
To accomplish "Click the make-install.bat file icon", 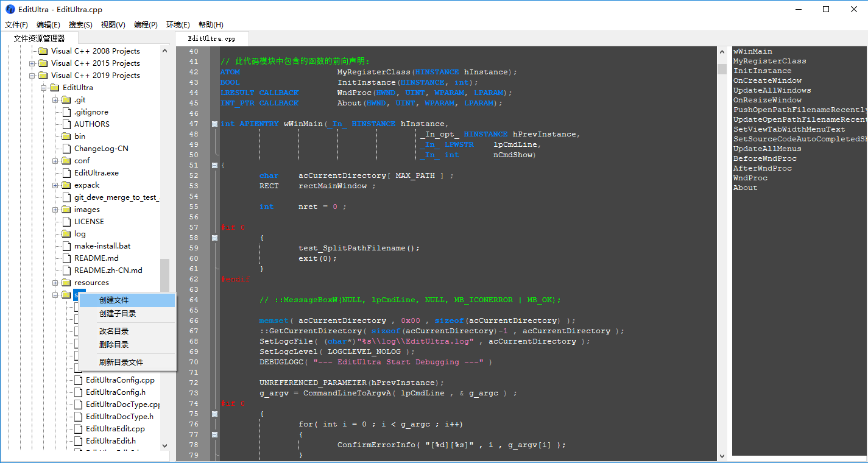I will coord(66,246).
